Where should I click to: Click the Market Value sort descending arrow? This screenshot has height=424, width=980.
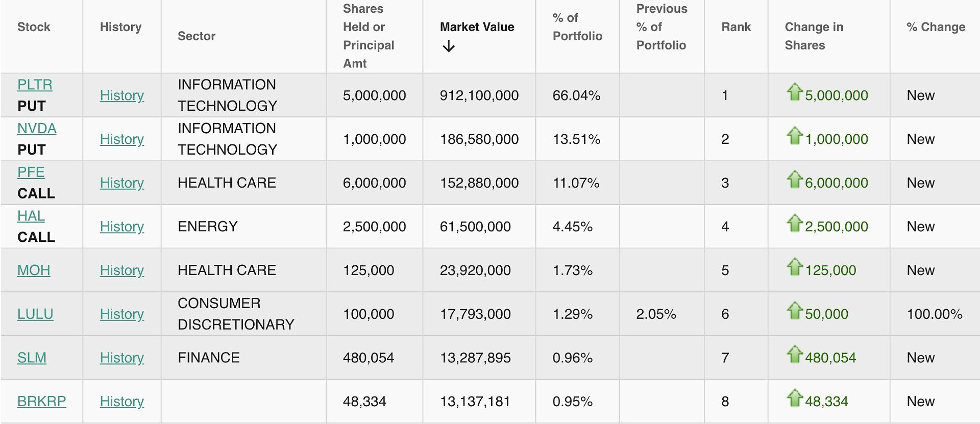449,47
